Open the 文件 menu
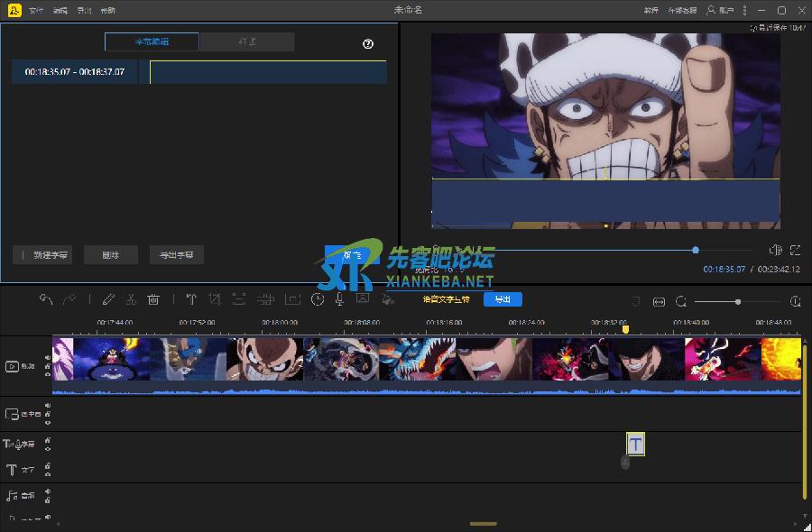 36,10
